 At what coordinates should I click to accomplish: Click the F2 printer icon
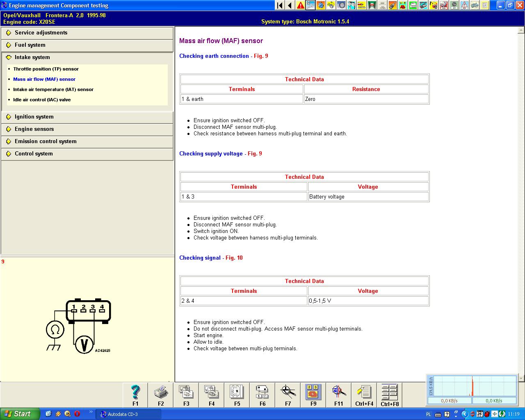pos(161,393)
